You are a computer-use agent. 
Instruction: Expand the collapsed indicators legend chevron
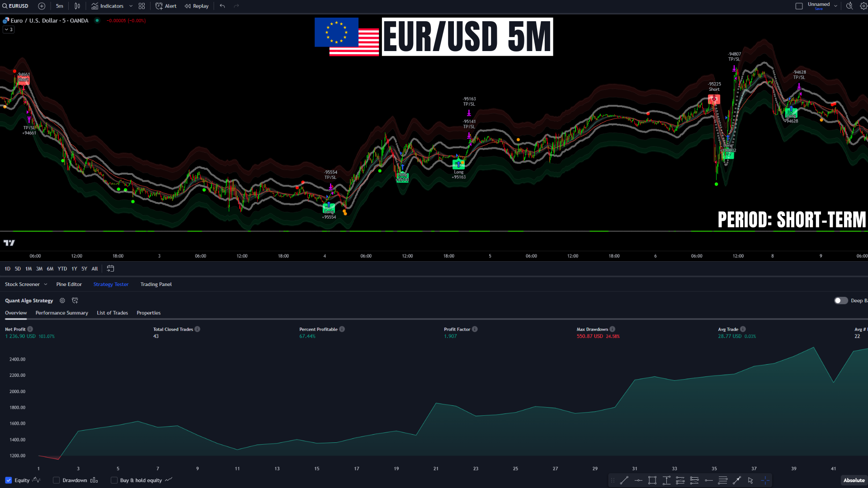pos(9,29)
